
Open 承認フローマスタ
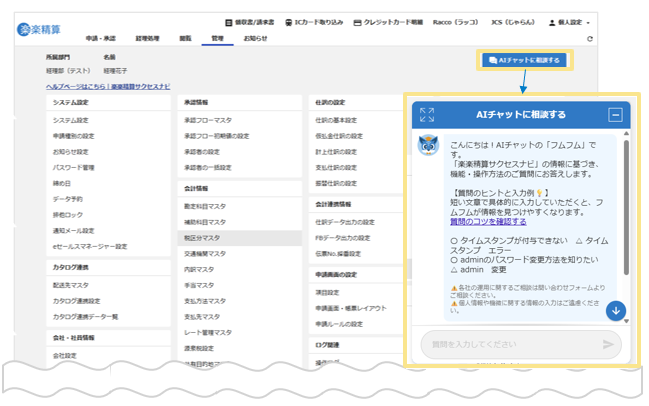click(208, 120)
